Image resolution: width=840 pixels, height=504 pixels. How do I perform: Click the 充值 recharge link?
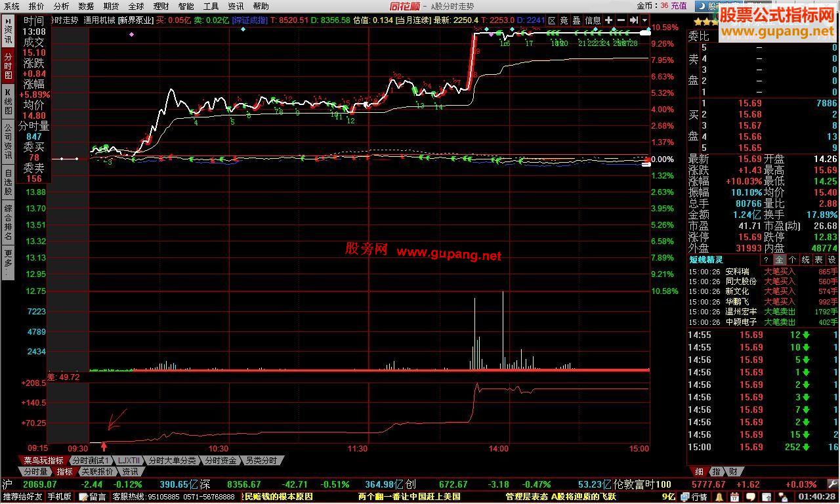(x=679, y=5)
